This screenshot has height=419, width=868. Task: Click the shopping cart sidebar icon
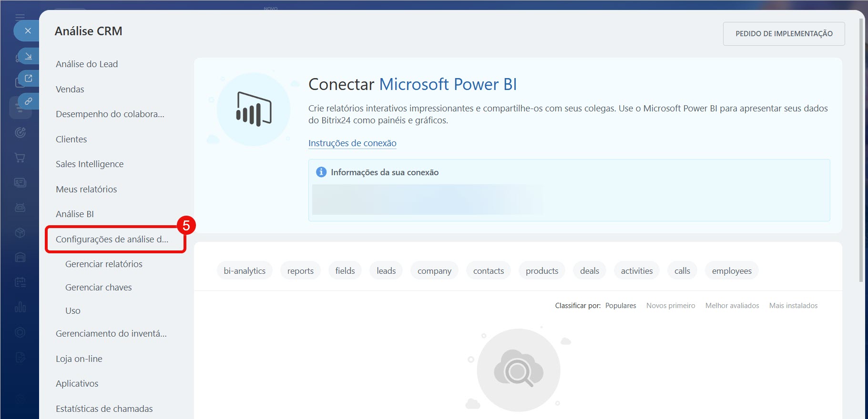coord(20,158)
